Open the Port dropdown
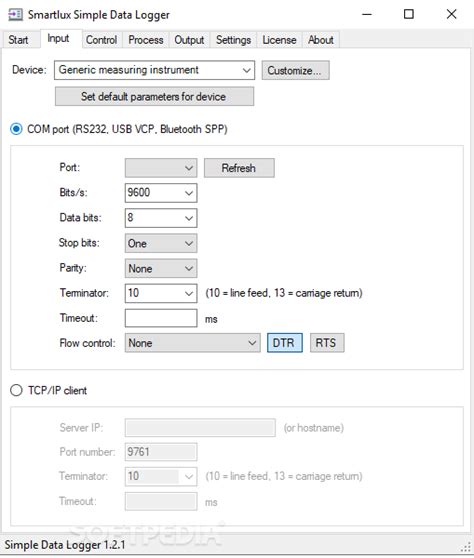The width and height of the screenshot is (474, 558). [x=161, y=168]
